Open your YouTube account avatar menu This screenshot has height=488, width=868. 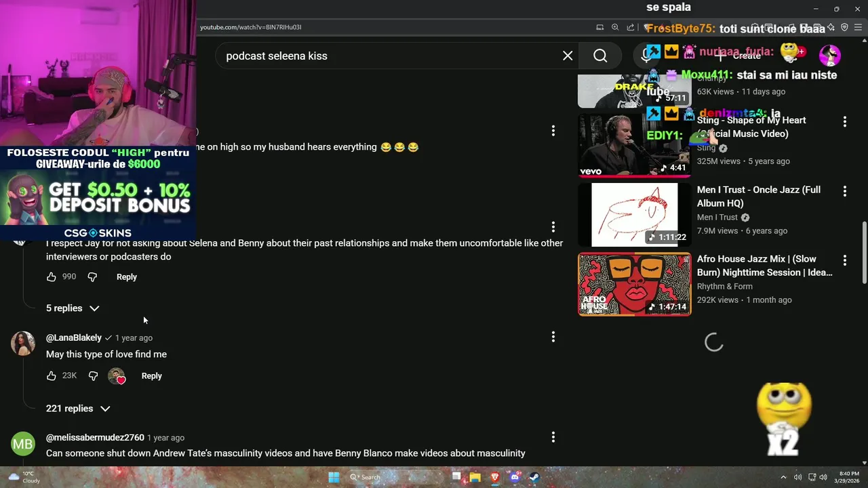830,56
